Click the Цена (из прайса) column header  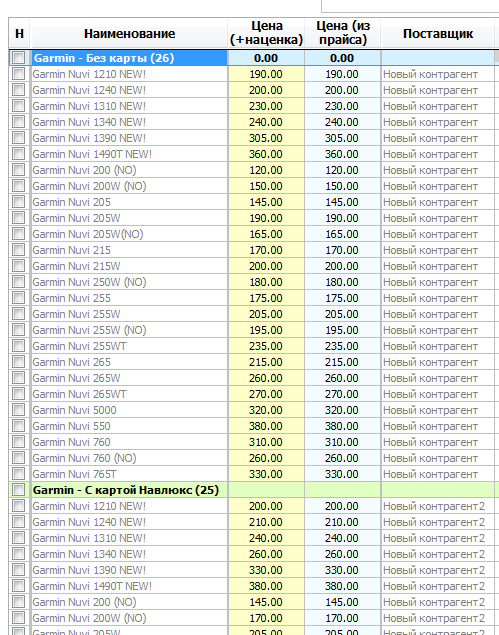click(x=342, y=33)
